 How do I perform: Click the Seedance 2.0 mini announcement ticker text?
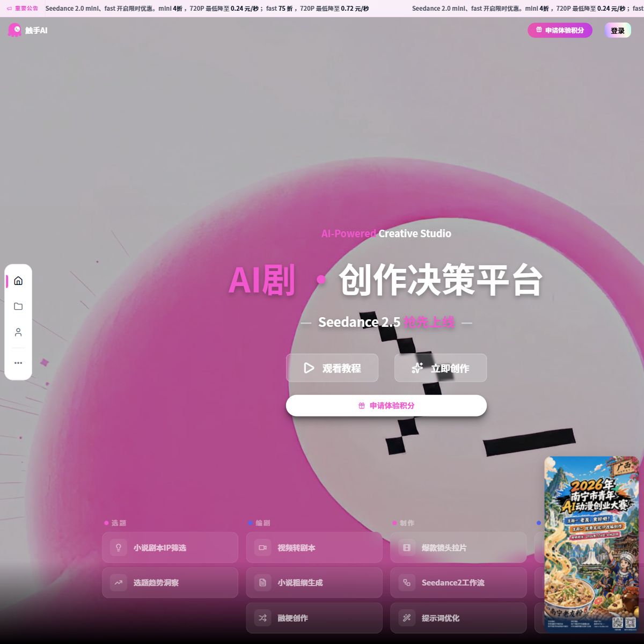point(207,9)
